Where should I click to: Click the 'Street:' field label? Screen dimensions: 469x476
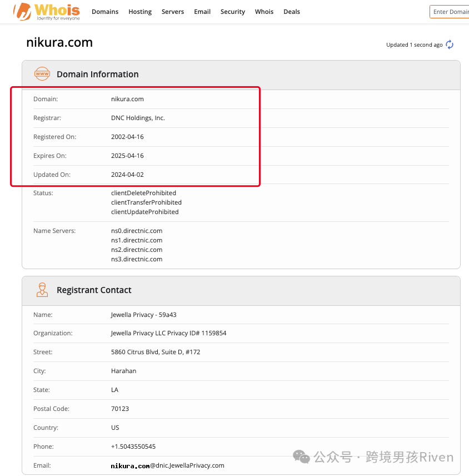[x=43, y=352]
